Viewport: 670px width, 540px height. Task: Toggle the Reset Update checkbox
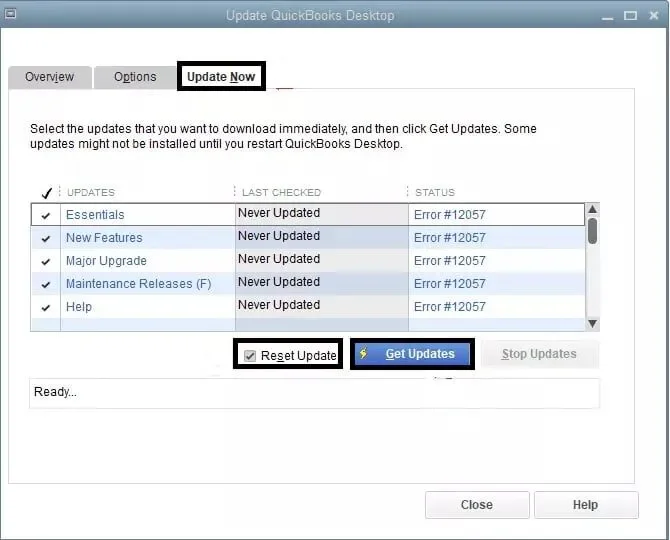(x=250, y=355)
